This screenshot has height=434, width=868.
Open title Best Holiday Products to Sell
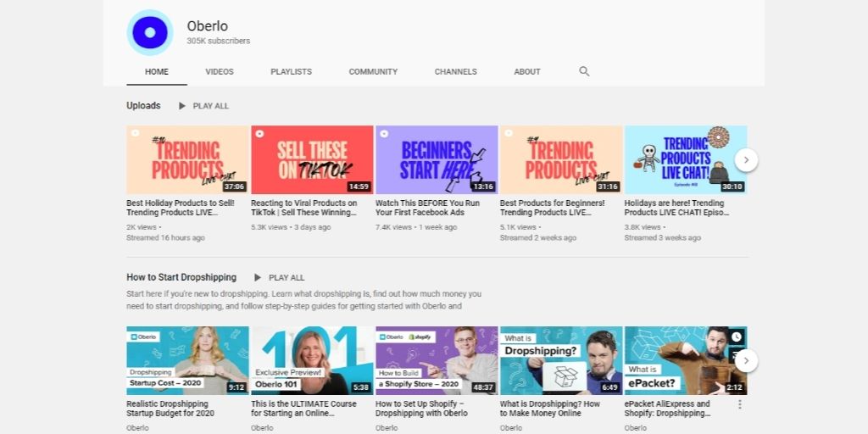(181, 208)
